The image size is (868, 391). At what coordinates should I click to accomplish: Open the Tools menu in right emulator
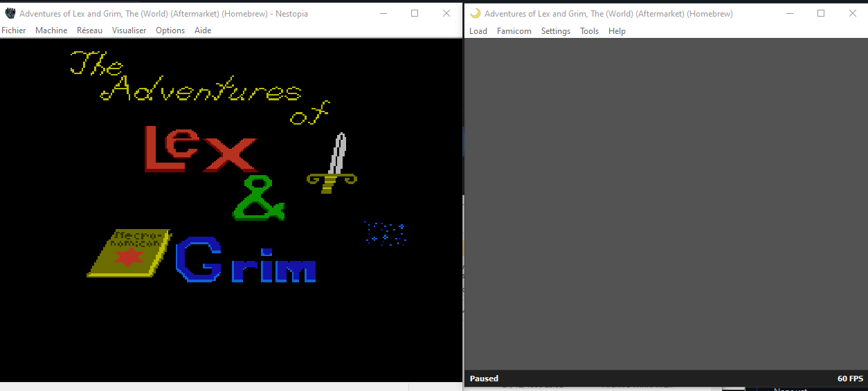pyautogui.click(x=589, y=31)
